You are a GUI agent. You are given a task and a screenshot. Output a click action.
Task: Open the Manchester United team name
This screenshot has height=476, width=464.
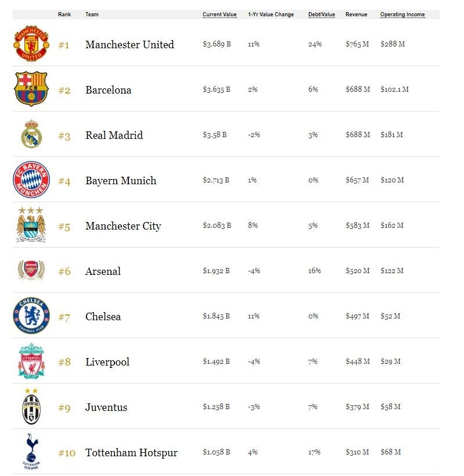(x=130, y=45)
